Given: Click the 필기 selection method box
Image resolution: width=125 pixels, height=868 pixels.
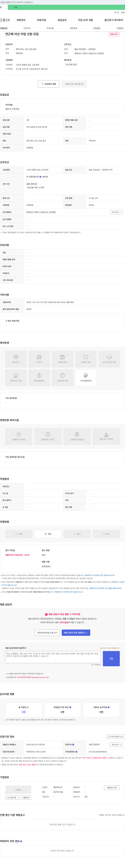Looking at the screenshot, I should point(77,534).
